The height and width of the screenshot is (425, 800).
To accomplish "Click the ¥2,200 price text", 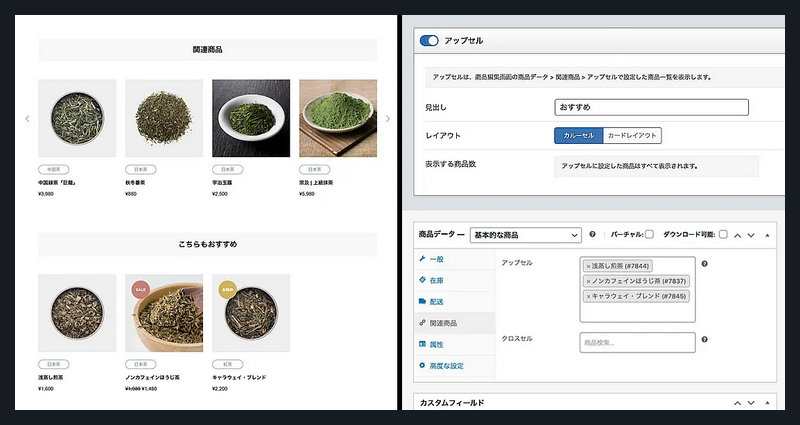I will point(220,389).
